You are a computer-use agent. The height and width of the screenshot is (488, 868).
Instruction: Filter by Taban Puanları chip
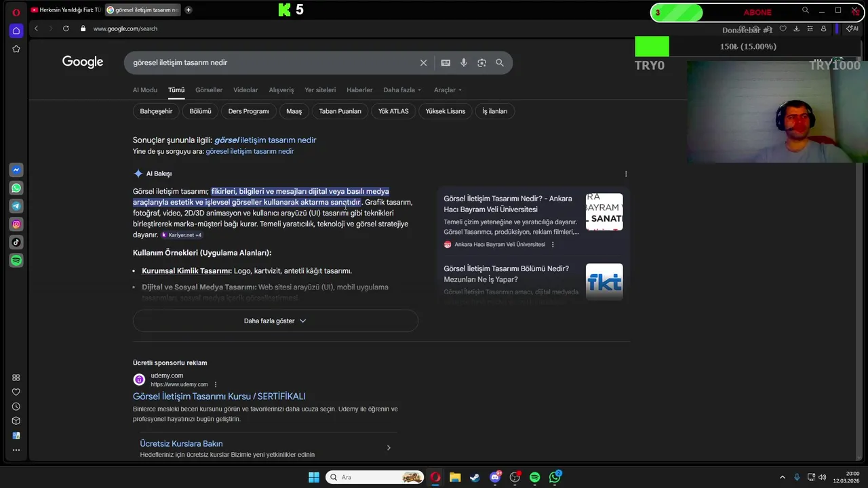tap(340, 111)
